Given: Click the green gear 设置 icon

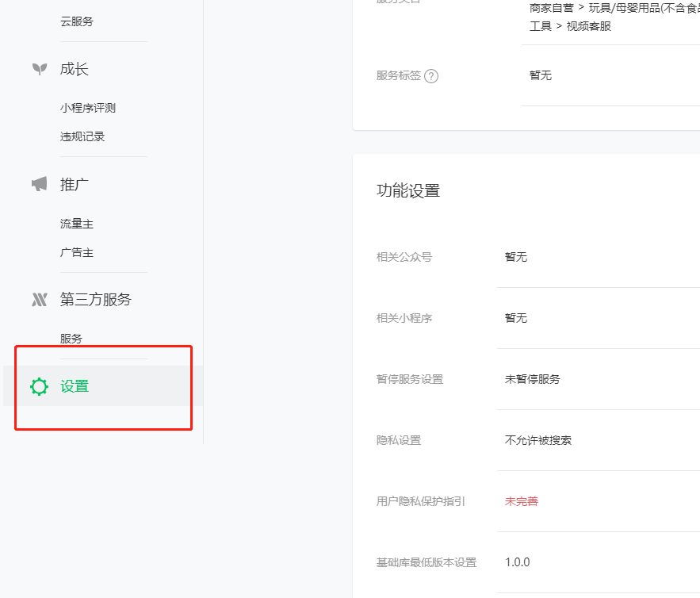Looking at the screenshot, I should [39, 386].
